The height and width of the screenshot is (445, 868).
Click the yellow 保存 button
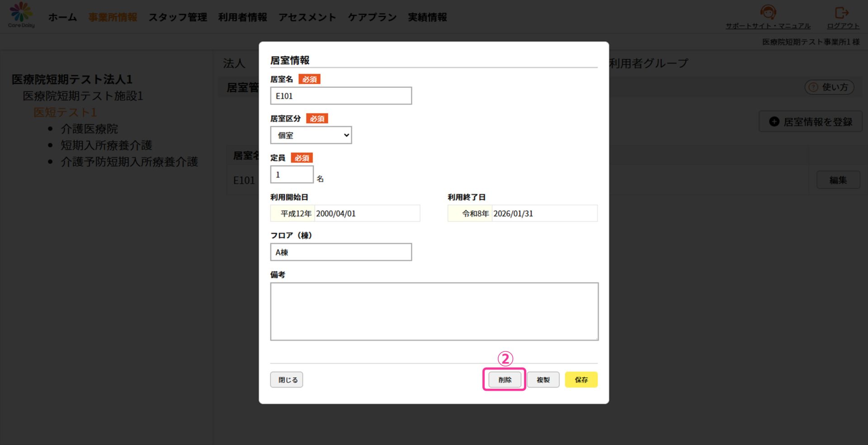click(x=581, y=380)
